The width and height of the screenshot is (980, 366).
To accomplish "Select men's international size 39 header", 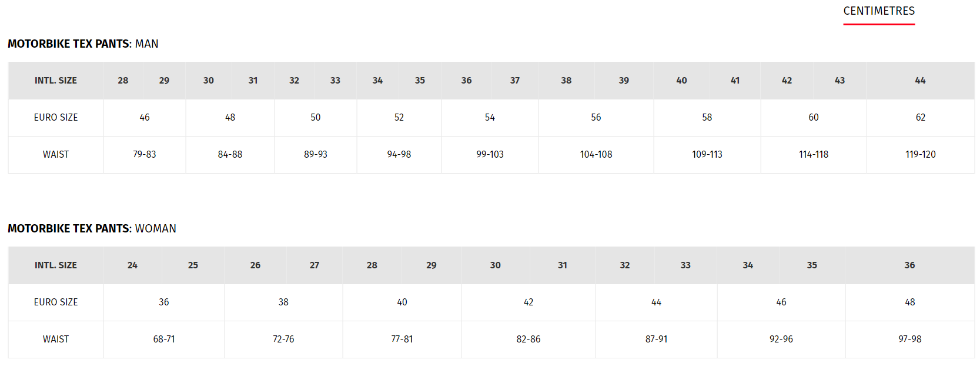I will (624, 81).
